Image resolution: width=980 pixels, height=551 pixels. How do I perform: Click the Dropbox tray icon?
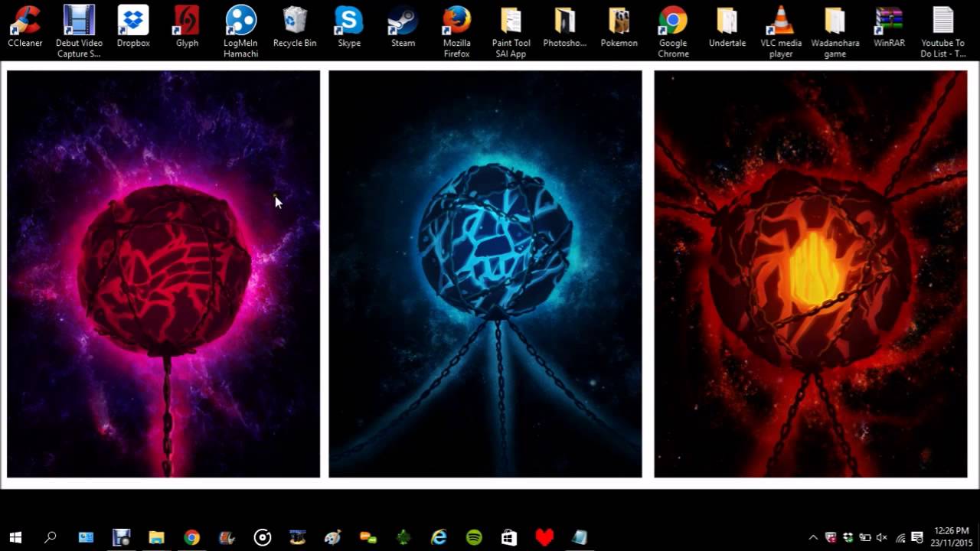click(848, 537)
